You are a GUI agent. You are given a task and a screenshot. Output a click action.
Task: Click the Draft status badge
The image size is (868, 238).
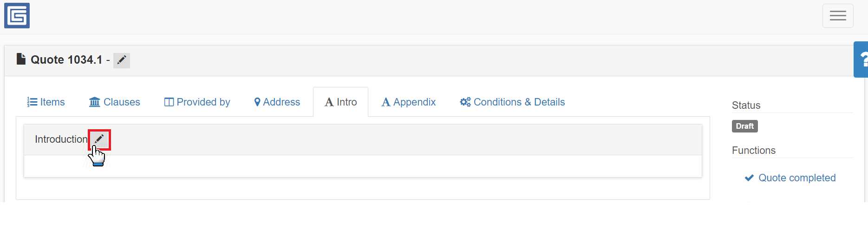(x=745, y=126)
